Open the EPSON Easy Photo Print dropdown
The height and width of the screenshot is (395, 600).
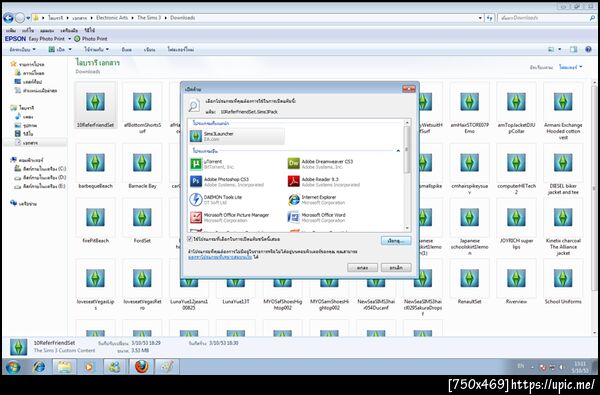pyautogui.click(x=70, y=39)
